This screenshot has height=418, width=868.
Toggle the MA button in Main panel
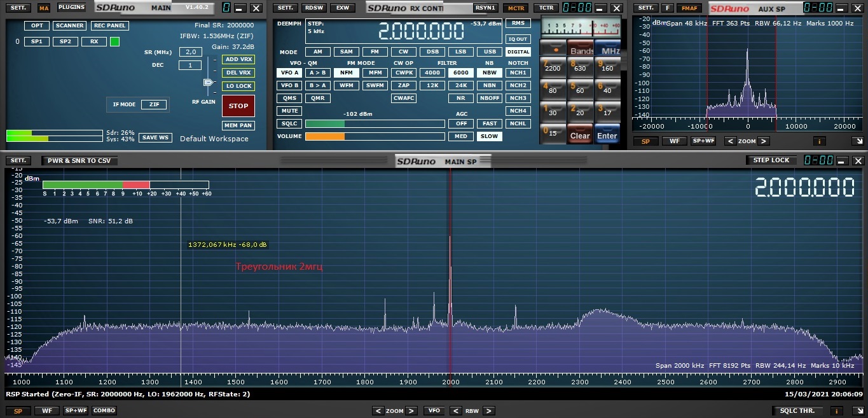tap(43, 8)
